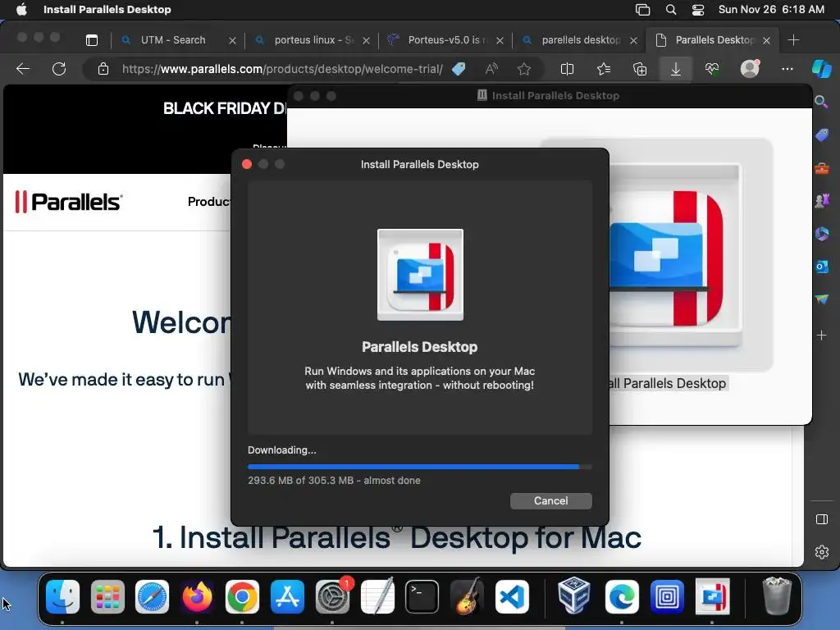Viewport: 840px width, 630px height.
Task: Open sidebar settings gear
Action: coord(822,552)
